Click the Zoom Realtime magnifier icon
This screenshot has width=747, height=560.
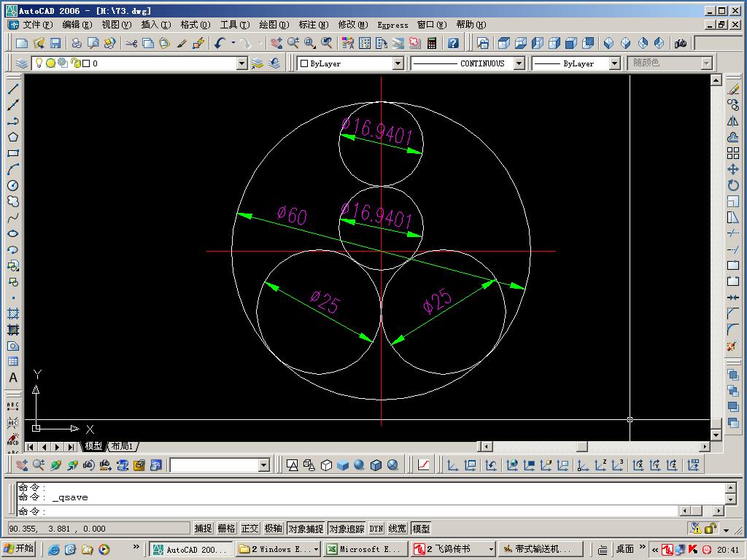click(x=293, y=43)
